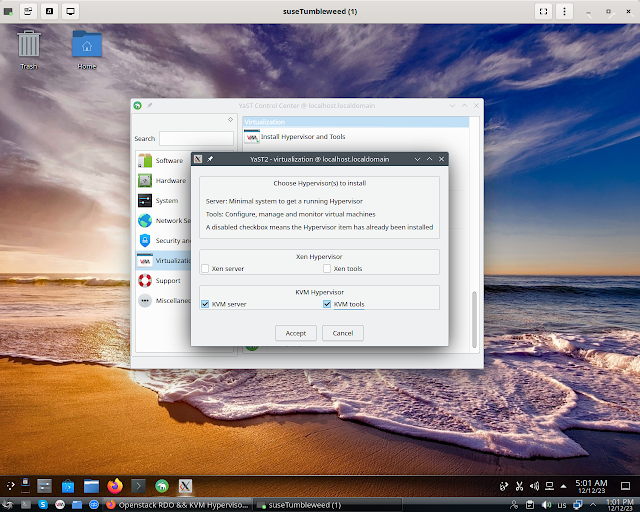Image resolution: width=640 pixels, height=512 pixels.
Task: Open Konsole terminal from KDE panel
Action: [138, 485]
